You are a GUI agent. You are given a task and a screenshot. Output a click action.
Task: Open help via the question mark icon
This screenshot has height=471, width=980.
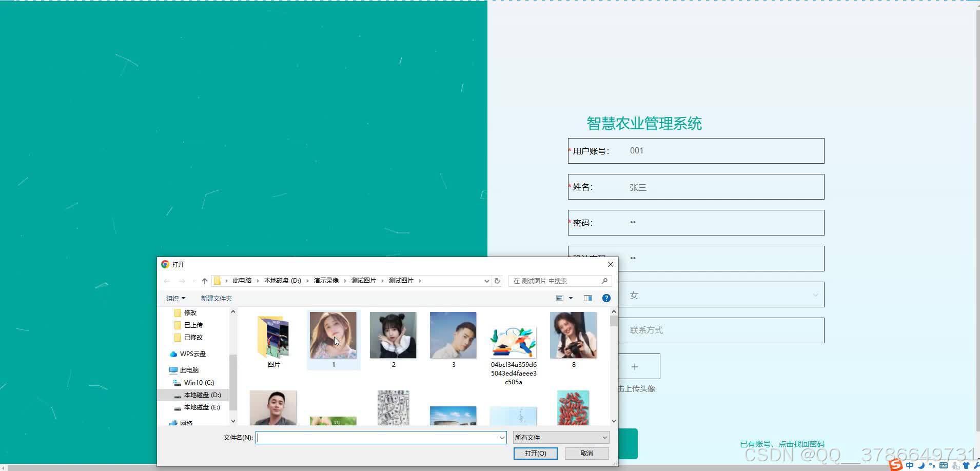click(606, 298)
